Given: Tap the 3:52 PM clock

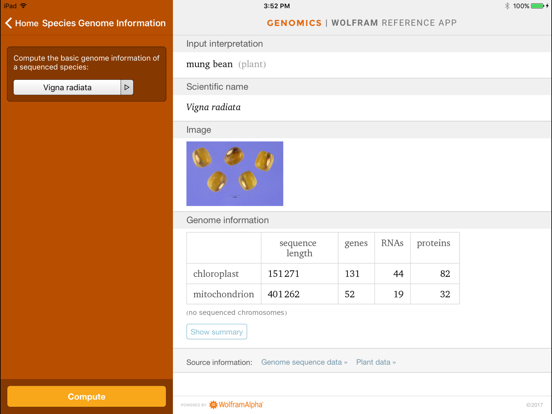Looking at the screenshot, I should click(x=277, y=6).
